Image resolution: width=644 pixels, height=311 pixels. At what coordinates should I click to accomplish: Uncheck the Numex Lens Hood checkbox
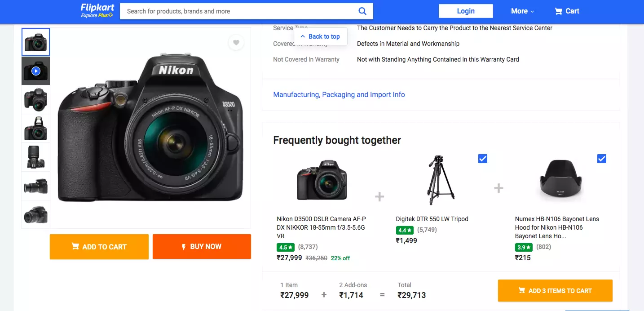[602, 159]
